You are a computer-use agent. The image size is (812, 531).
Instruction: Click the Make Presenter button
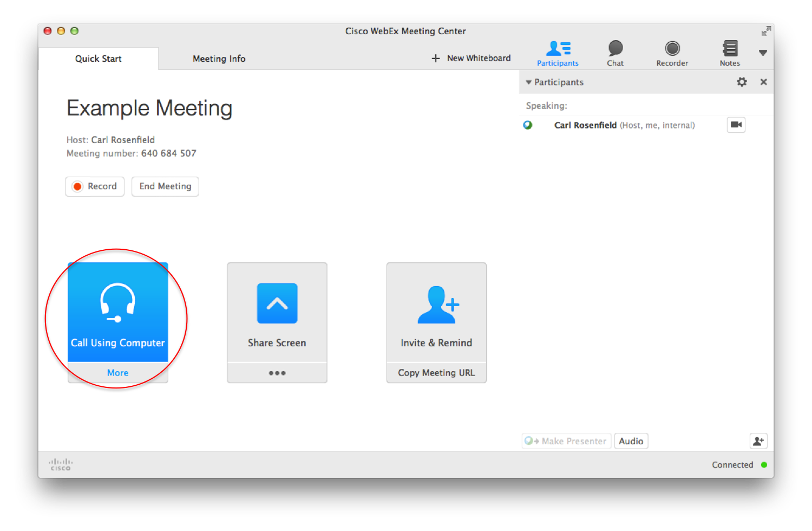coord(566,441)
